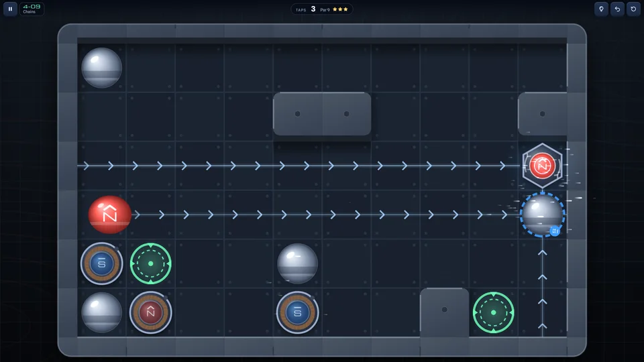The width and height of the screenshot is (644, 362).
Task: Tap the silver ball above the center S socket
Action: (x=297, y=263)
